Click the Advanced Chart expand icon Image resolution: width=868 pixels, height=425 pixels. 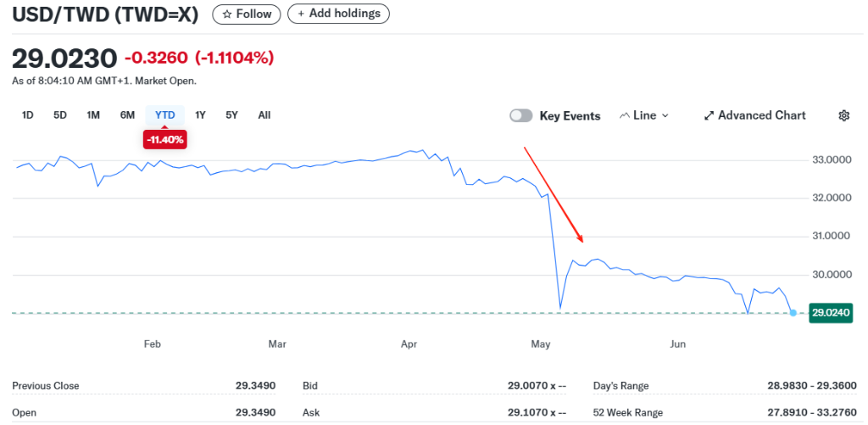709,115
